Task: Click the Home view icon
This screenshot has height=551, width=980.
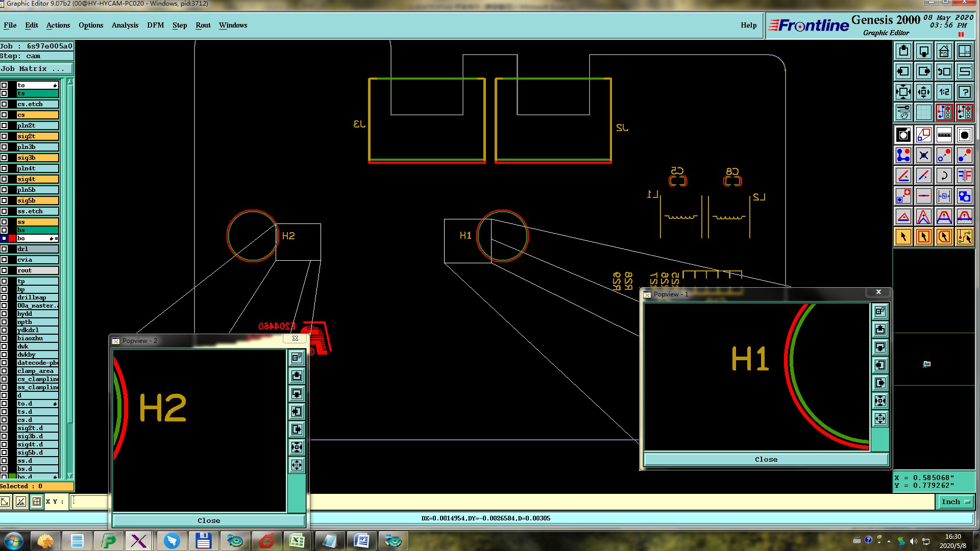Action: (x=944, y=52)
